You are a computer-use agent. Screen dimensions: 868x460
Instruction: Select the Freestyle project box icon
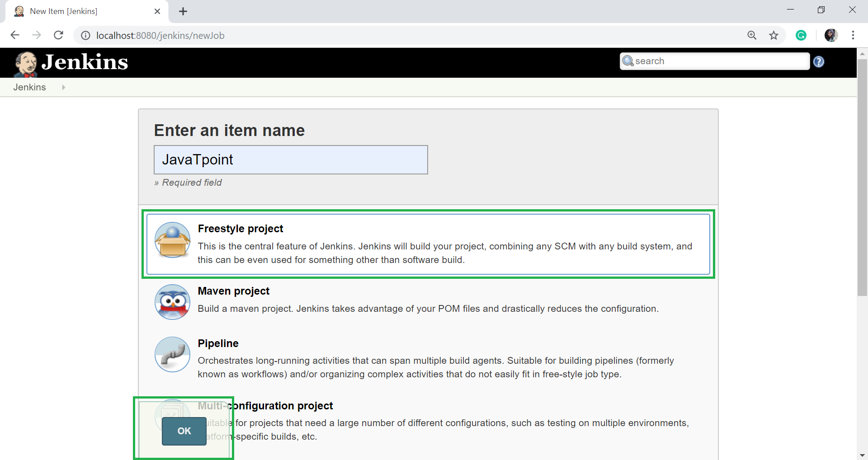pos(172,240)
